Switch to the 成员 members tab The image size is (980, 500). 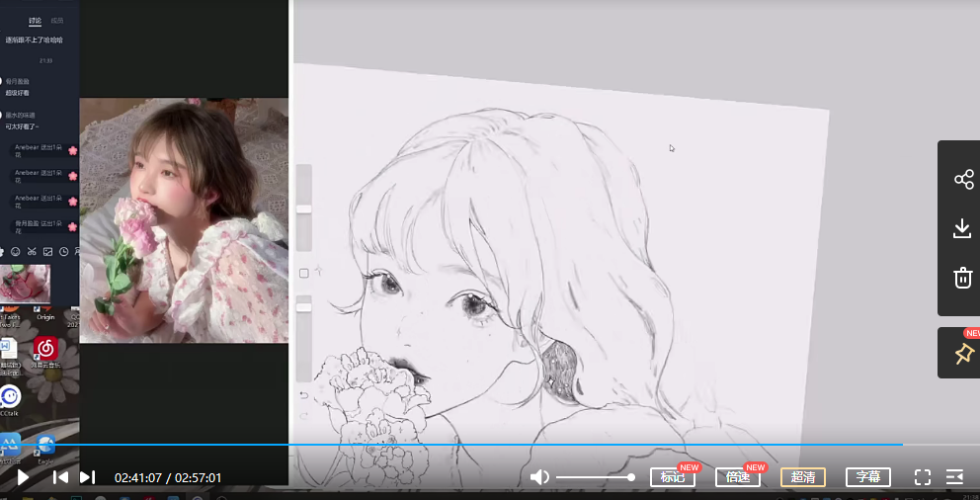(x=57, y=21)
